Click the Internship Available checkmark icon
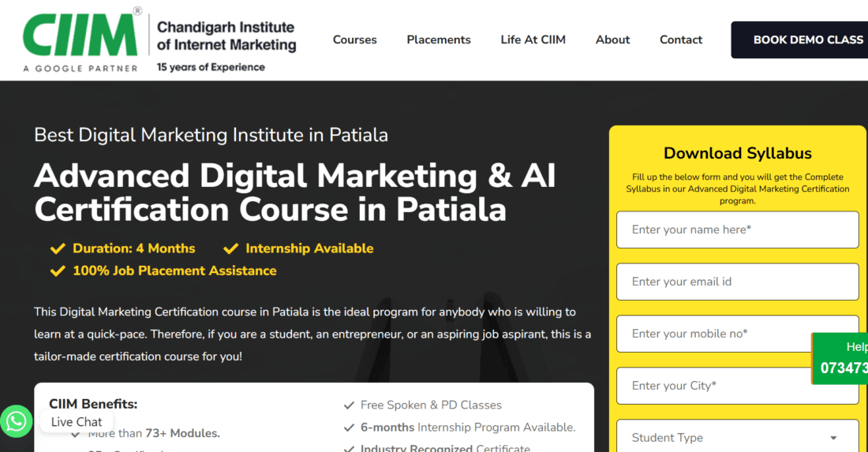 (230, 248)
